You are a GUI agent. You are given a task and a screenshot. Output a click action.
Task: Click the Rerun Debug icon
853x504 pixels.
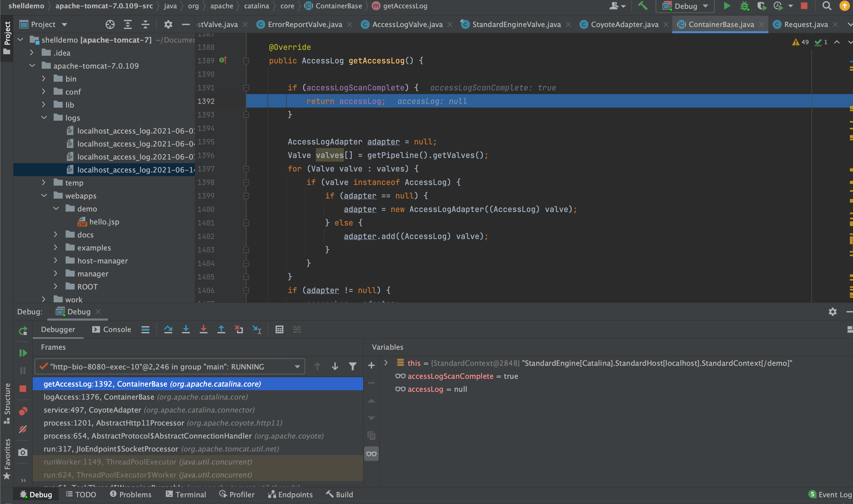pos(23,330)
